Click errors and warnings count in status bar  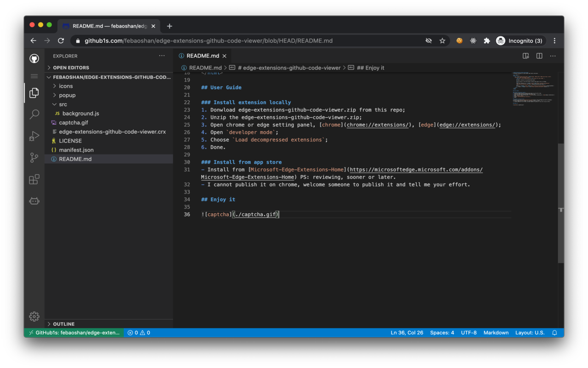click(139, 333)
